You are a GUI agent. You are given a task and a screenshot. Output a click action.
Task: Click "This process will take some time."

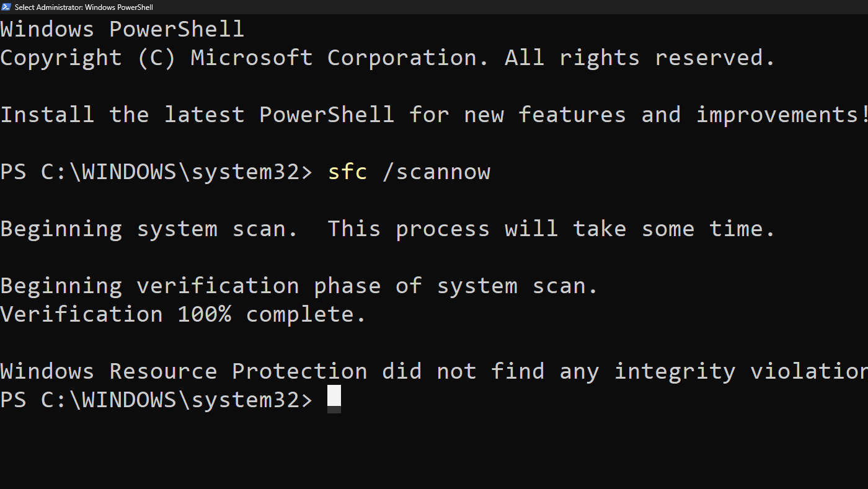(551, 229)
